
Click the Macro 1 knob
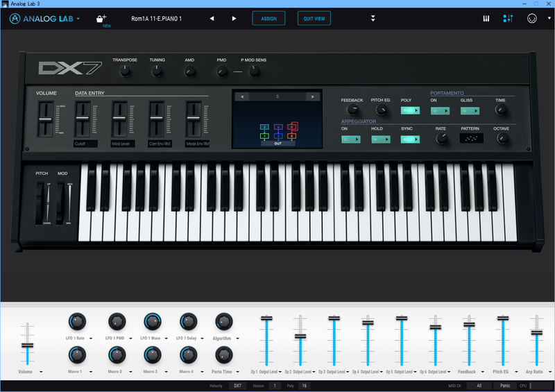77,355
